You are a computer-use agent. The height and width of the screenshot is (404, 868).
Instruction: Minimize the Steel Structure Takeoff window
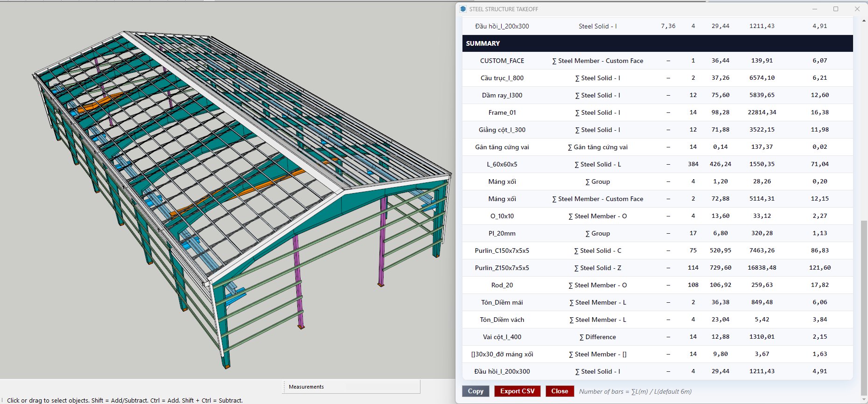coord(815,9)
